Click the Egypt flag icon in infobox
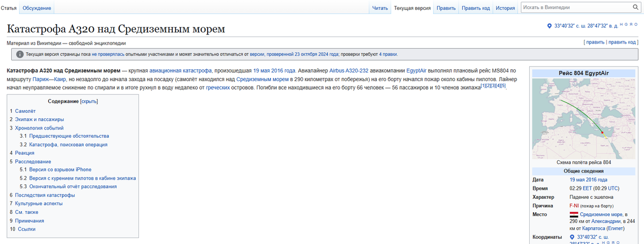 (574, 214)
